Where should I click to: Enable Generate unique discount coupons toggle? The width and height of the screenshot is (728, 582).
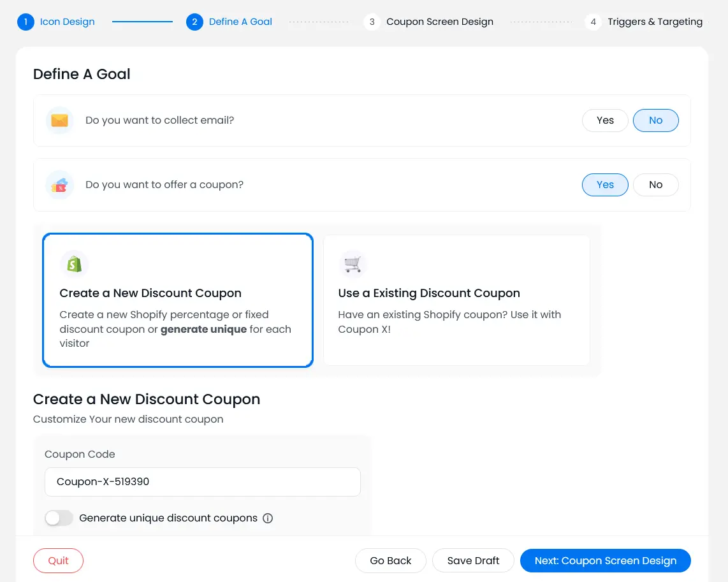[x=59, y=518]
